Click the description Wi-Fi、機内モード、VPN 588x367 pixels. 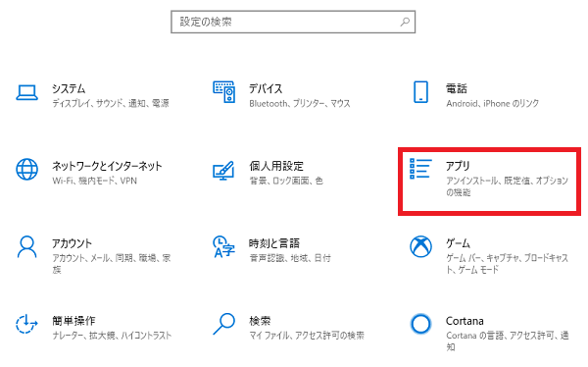coord(94,181)
